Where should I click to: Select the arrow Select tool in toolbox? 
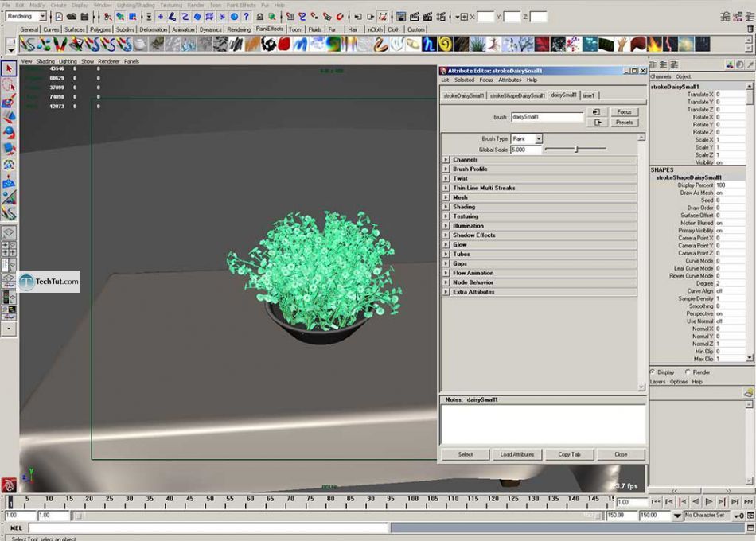[x=9, y=69]
